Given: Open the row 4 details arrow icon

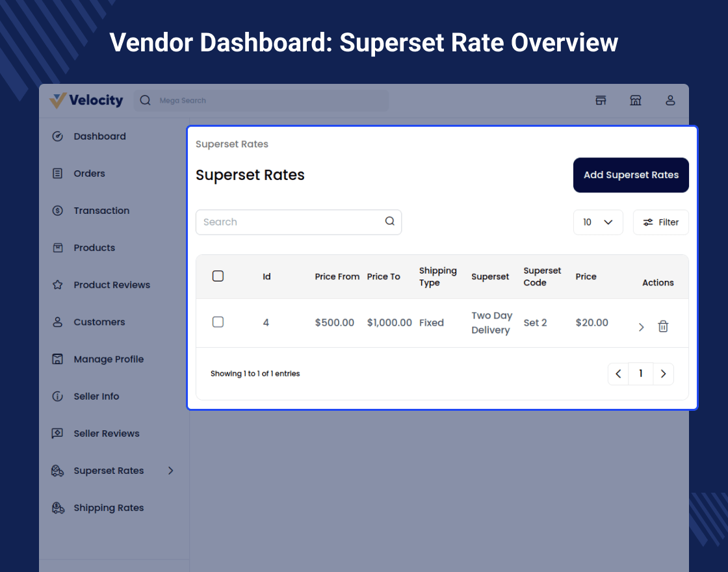Looking at the screenshot, I should pyautogui.click(x=641, y=327).
